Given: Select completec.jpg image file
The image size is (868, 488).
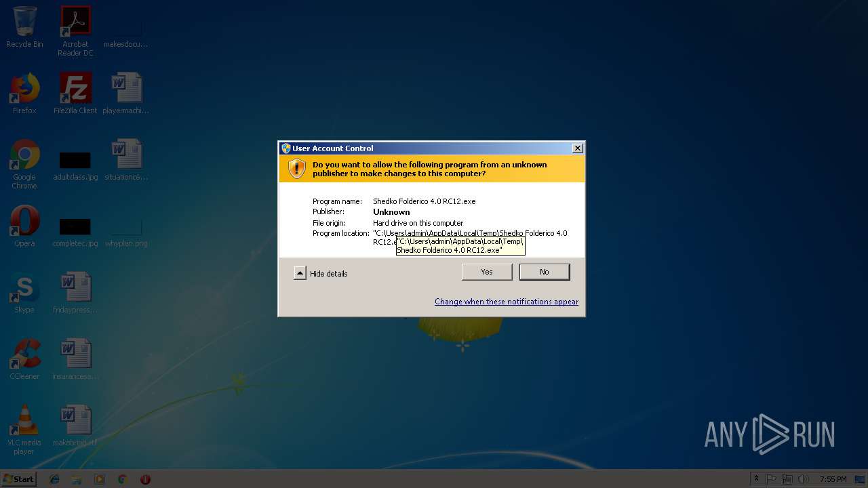Looking at the screenshot, I should pos(75,230).
